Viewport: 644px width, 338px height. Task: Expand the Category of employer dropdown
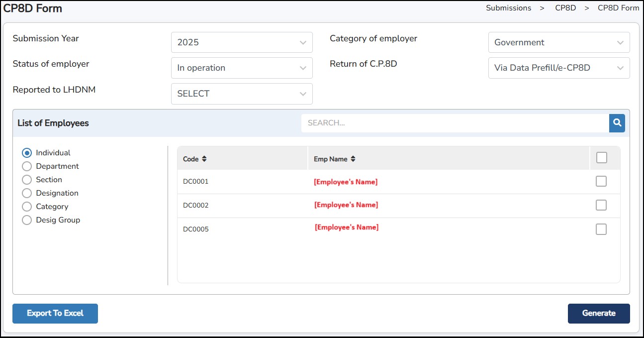click(558, 42)
